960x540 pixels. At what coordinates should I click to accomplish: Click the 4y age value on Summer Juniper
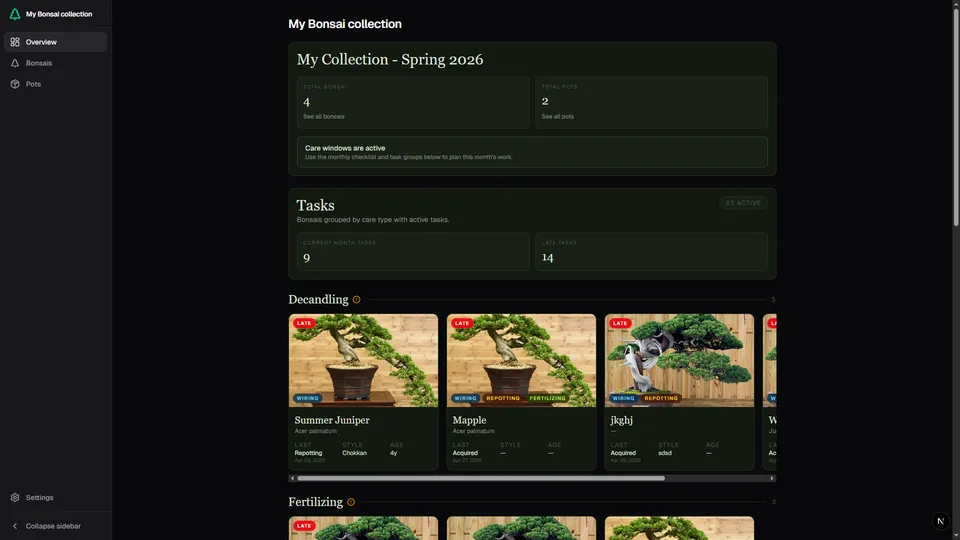click(x=394, y=453)
